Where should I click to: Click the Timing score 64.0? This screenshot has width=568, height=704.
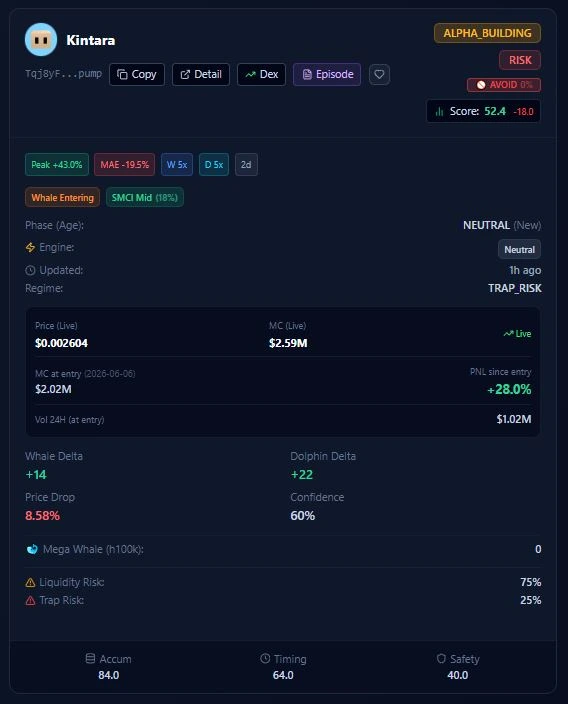pos(283,675)
